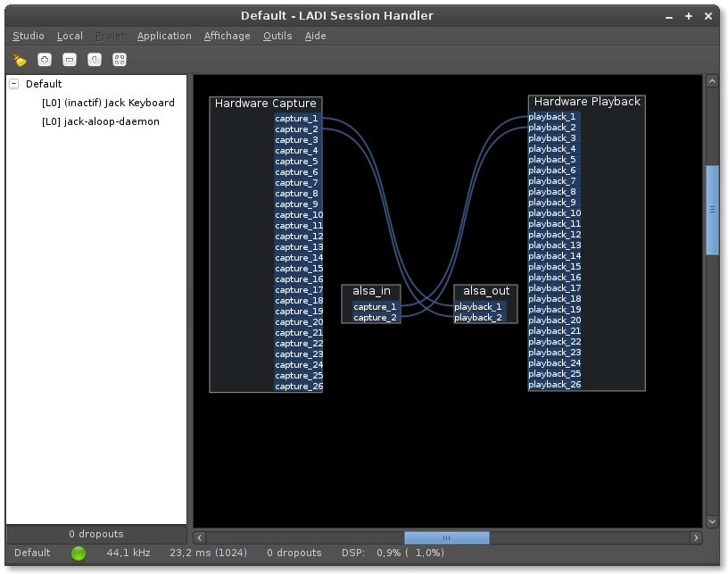
Task: Select jack-aloop-daemon in the tree
Action: [100, 121]
